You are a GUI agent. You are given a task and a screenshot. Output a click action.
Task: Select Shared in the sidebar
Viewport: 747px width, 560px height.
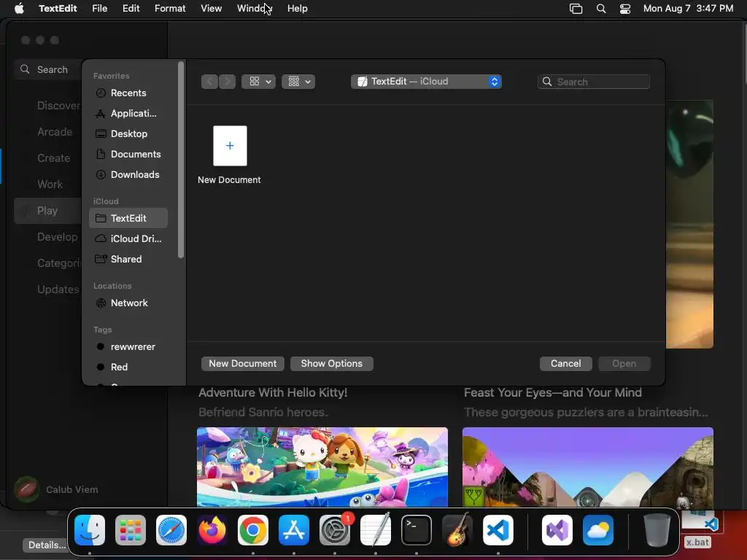click(128, 259)
